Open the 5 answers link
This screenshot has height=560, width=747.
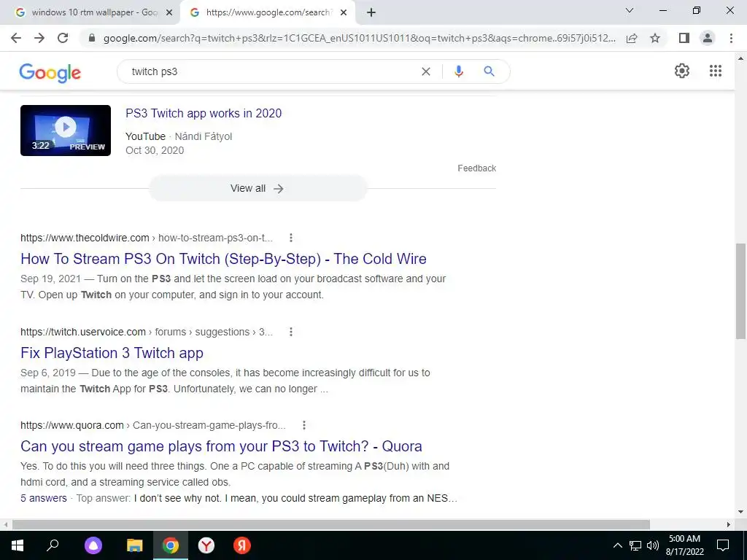pyautogui.click(x=43, y=498)
